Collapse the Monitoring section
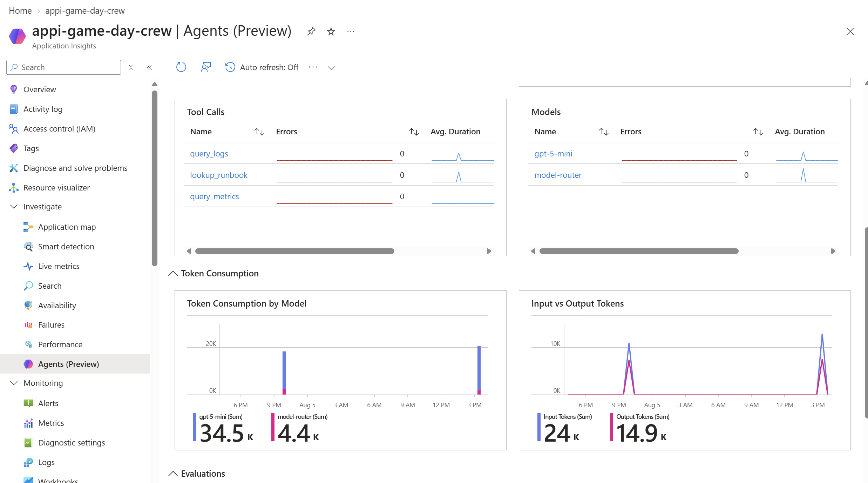Viewport: 868px width, 483px height. click(x=14, y=383)
